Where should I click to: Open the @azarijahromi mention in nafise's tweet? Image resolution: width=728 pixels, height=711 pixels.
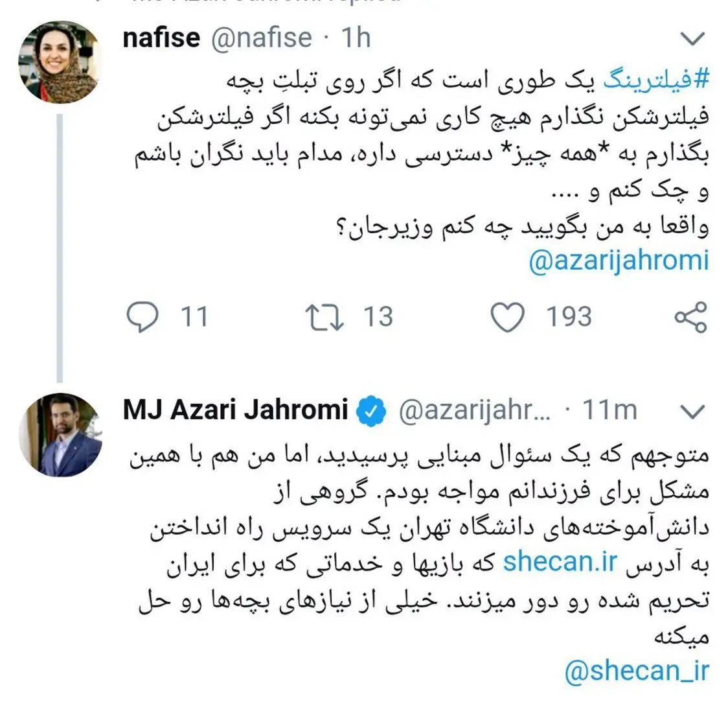pos(619,261)
